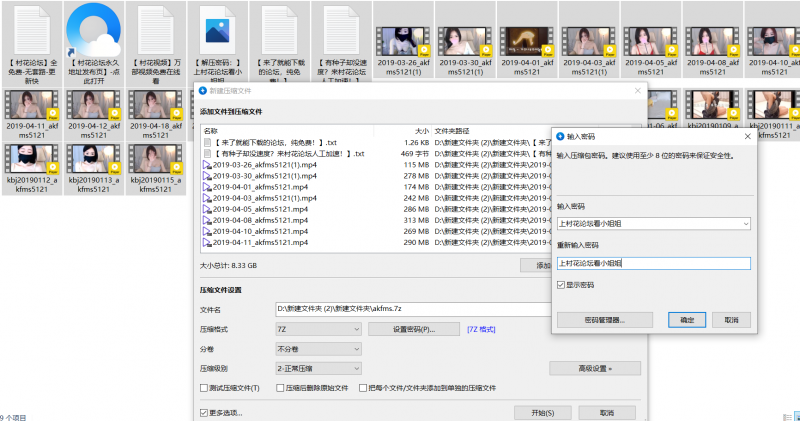Viewport: 800px width, 421px height.
Task: Select video 2019-03-30_akfms5121(1) thumbnail in Explorer
Action: [x=465, y=42]
